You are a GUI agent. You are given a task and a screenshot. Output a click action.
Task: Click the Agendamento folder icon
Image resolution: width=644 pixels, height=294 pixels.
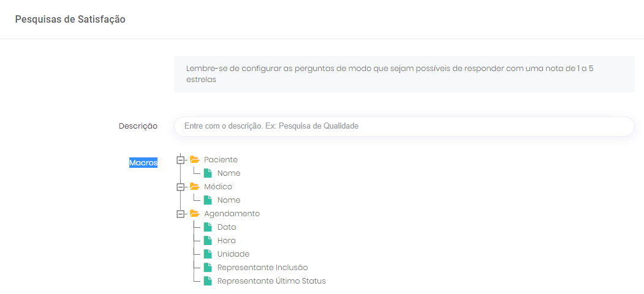coord(195,214)
